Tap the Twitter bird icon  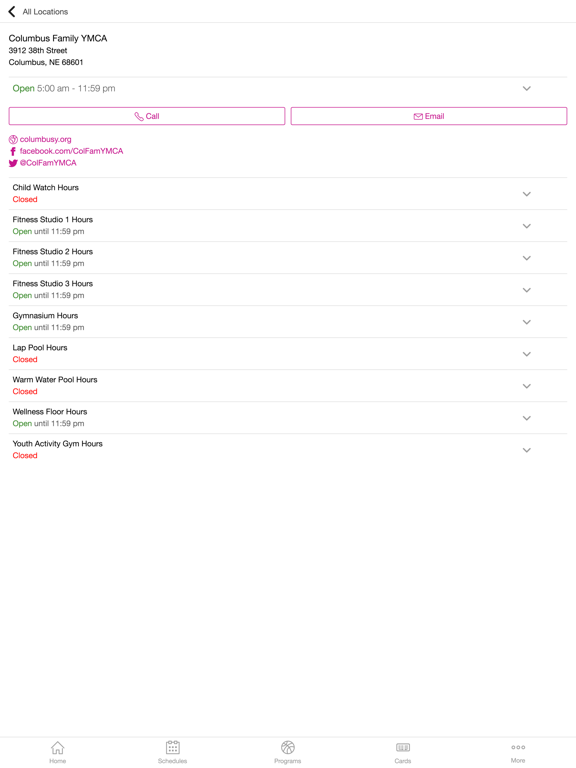click(13, 163)
